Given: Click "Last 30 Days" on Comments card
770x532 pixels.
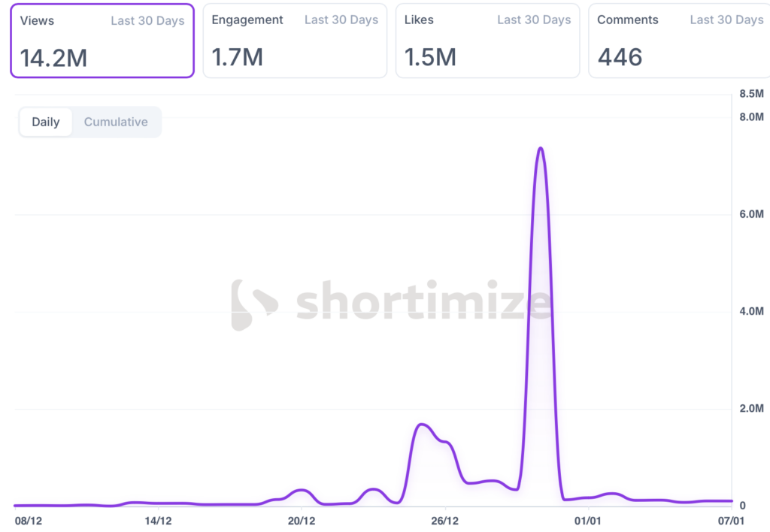Looking at the screenshot, I should 726,20.
